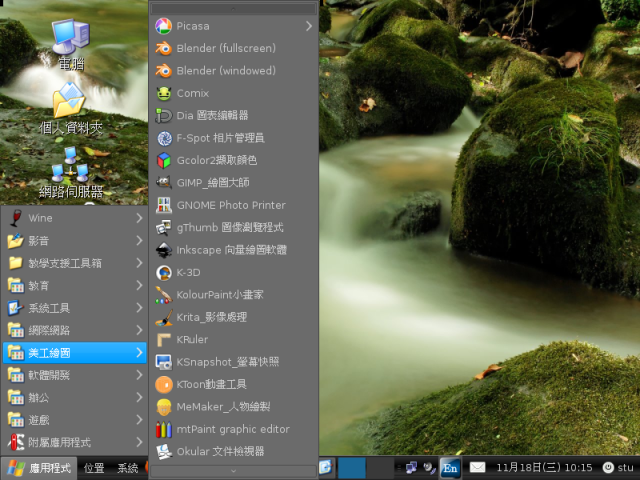The width and height of the screenshot is (640, 480).
Task: Launch KSnapshot_螢幕快照 entry
Action: point(233,362)
